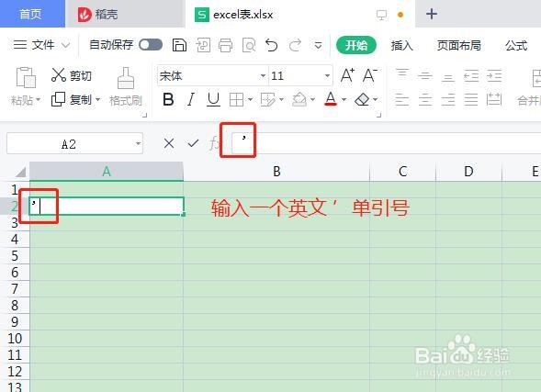Viewport: 541px width, 392px height.
Task: Open Print Preview icon
Action: tap(249, 45)
